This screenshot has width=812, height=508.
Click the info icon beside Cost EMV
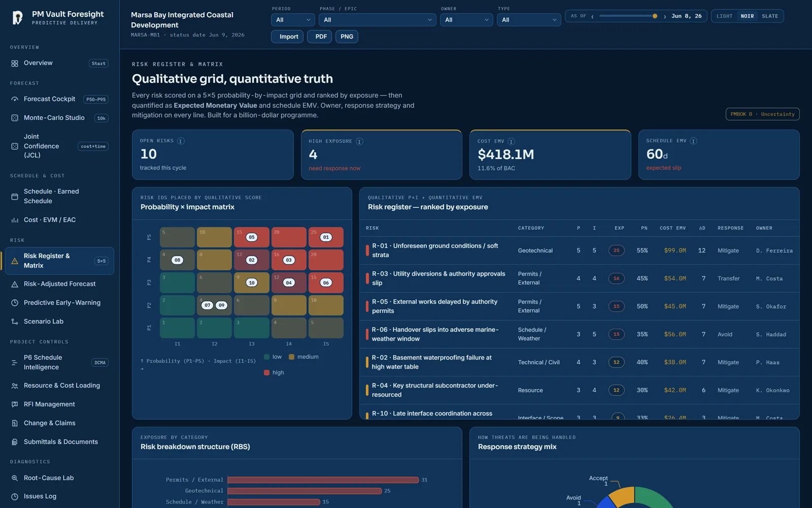[511, 141]
